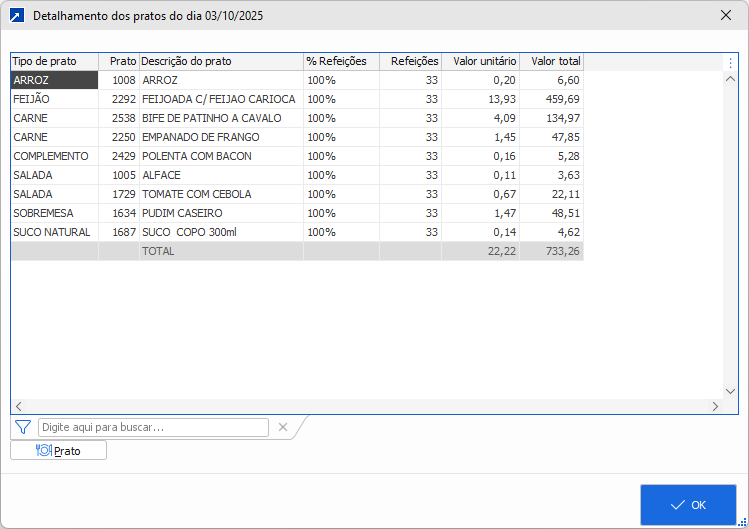The image size is (749, 529).
Task: Select the FEIJOADA C/ FEIJAO CARIOCA row
Action: 219,99
